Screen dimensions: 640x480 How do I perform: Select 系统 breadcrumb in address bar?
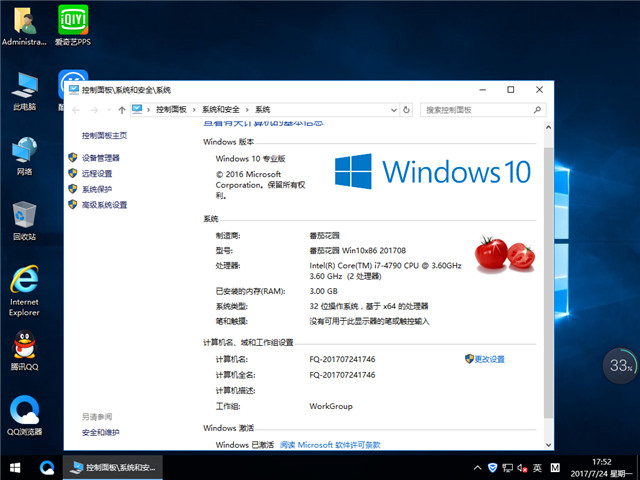coord(263,109)
